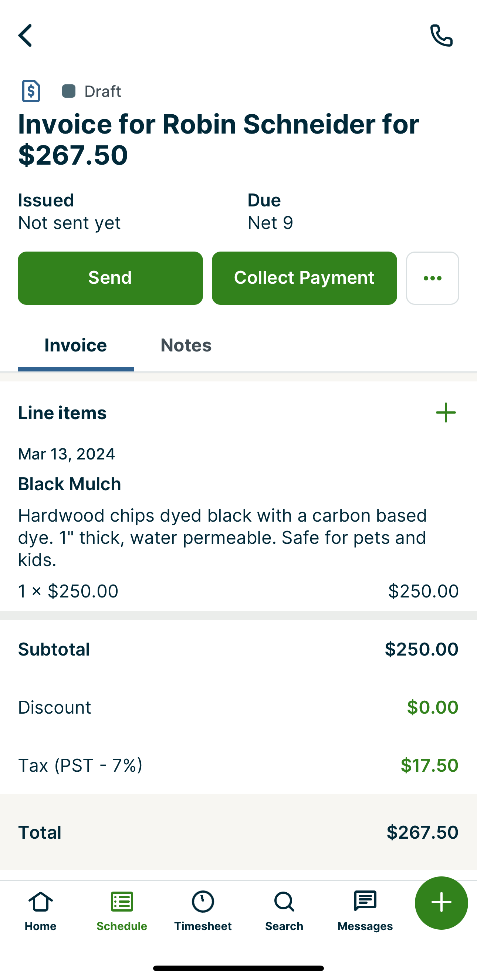Add a new line item plus icon
477x980 pixels.
click(x=446, y=413)
